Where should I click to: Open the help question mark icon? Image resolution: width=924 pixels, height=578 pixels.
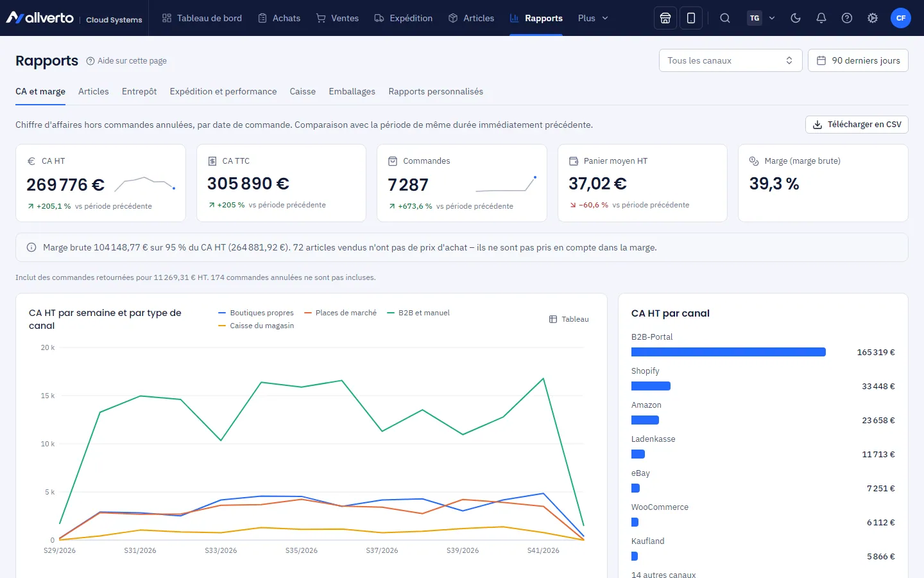pos(847,18)
